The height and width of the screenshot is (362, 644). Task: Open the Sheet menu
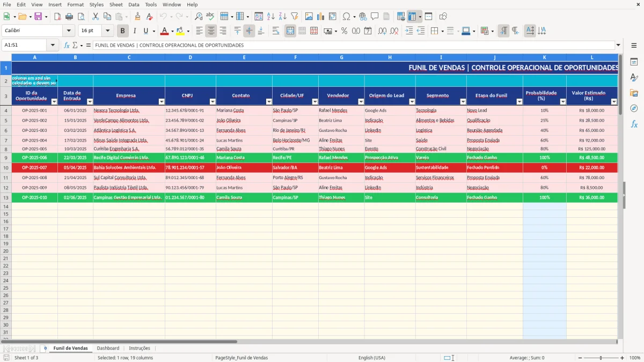point(116,4)
